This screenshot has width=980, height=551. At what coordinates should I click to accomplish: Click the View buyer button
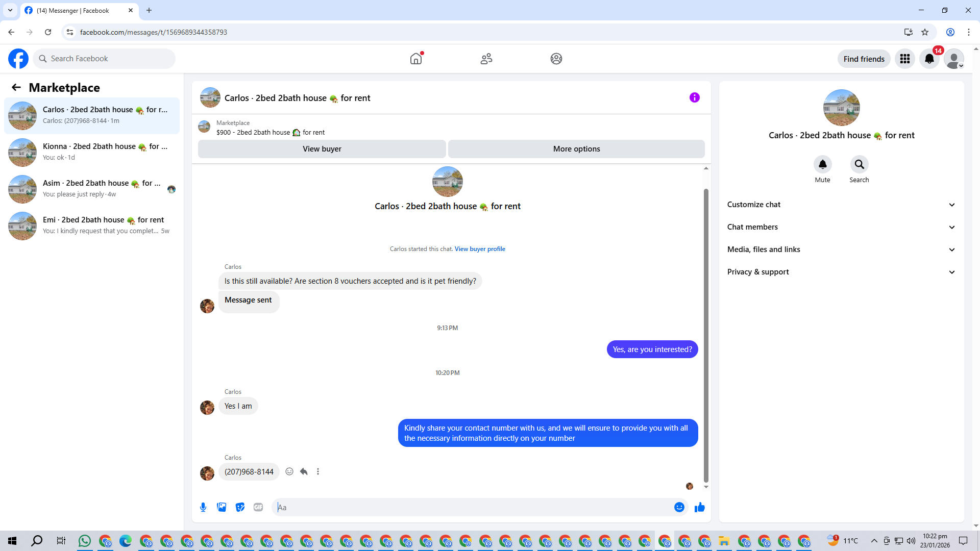coord(322,149)
